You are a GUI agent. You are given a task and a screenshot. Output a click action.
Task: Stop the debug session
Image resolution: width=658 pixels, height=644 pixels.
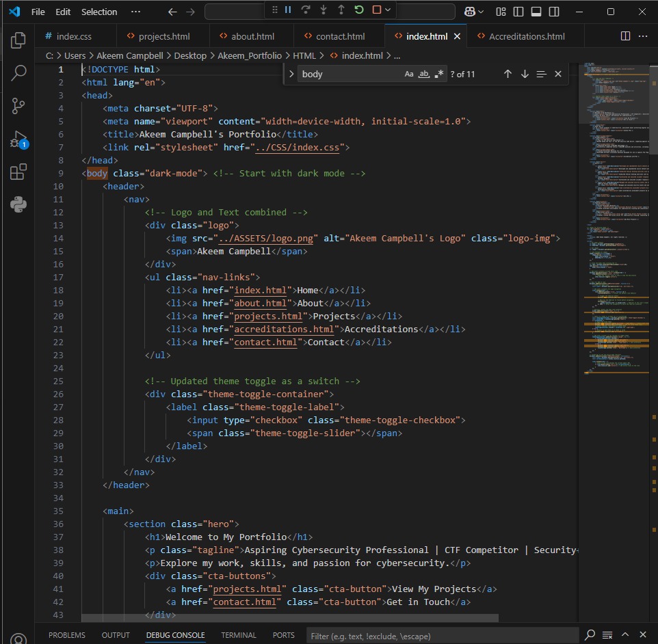[x=376, y=10]
